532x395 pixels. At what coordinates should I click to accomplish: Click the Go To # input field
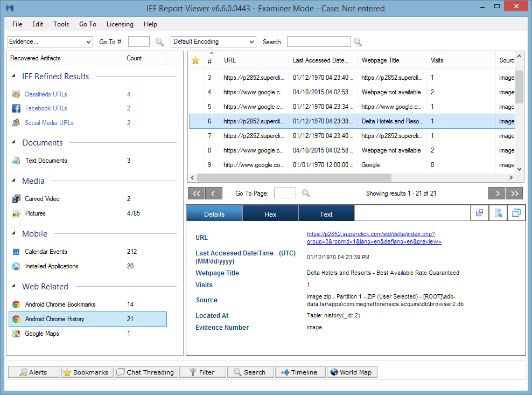[139, 42]
